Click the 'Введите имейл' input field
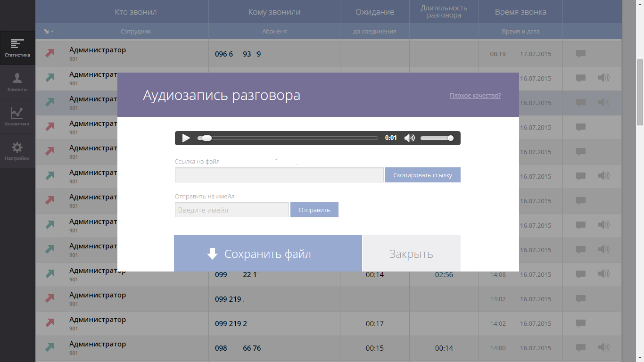Viewport: 644px width, 362px height. tap(231, 210)
